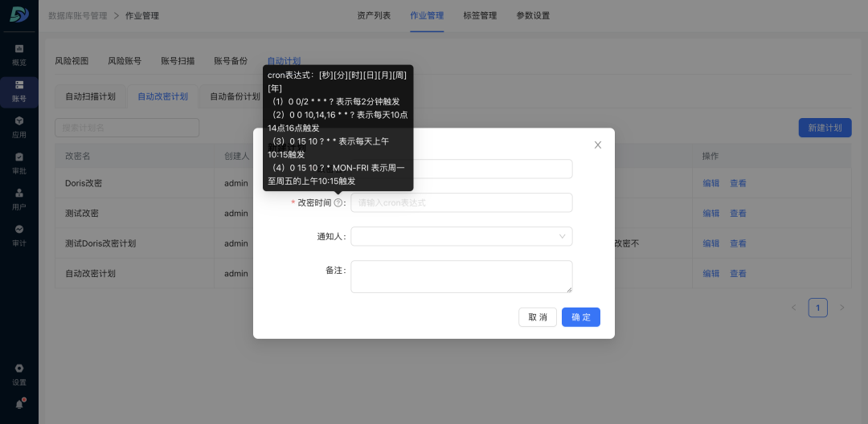Open the 审计 audit sidebar item
868x424 pixels.
tap(18, 236)
